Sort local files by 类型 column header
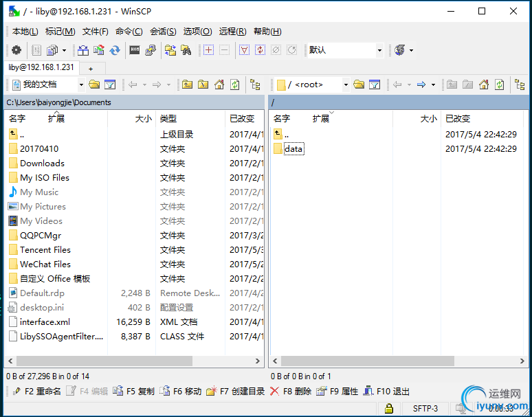The width and height of the screenshot is (532, 417). (x=190, y=118)
